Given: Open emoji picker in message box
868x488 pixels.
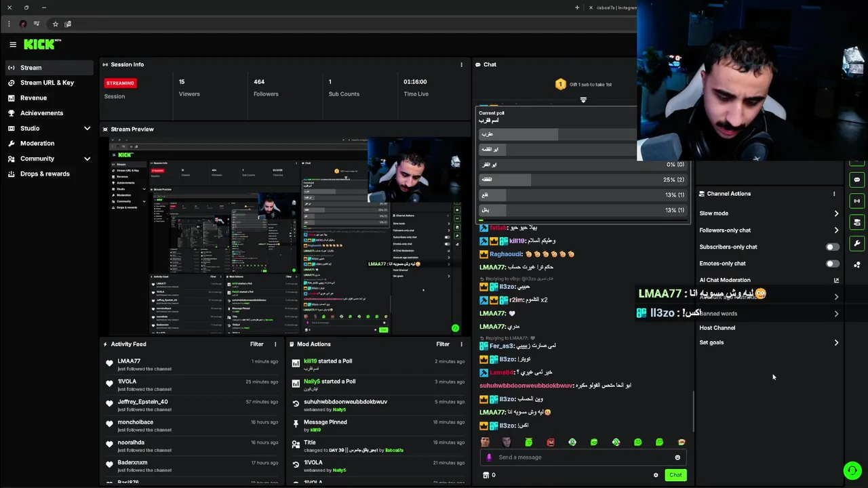Looking at the screenshot, I should (x=677, y=457).
